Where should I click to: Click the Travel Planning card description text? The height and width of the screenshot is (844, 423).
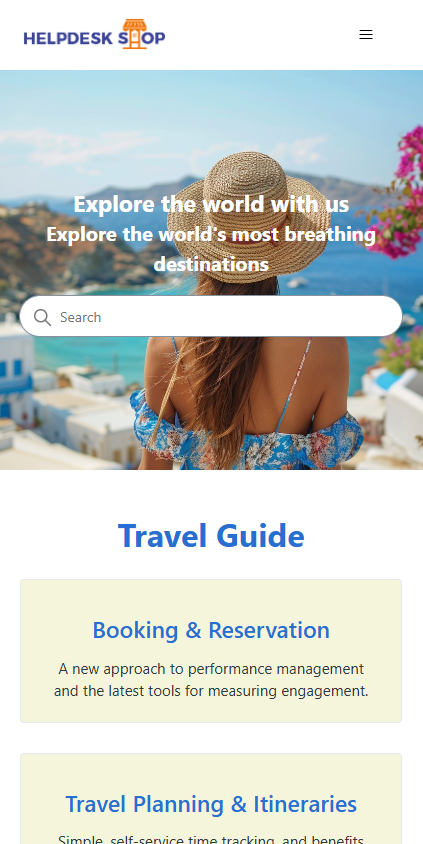(x=211, y=839)
